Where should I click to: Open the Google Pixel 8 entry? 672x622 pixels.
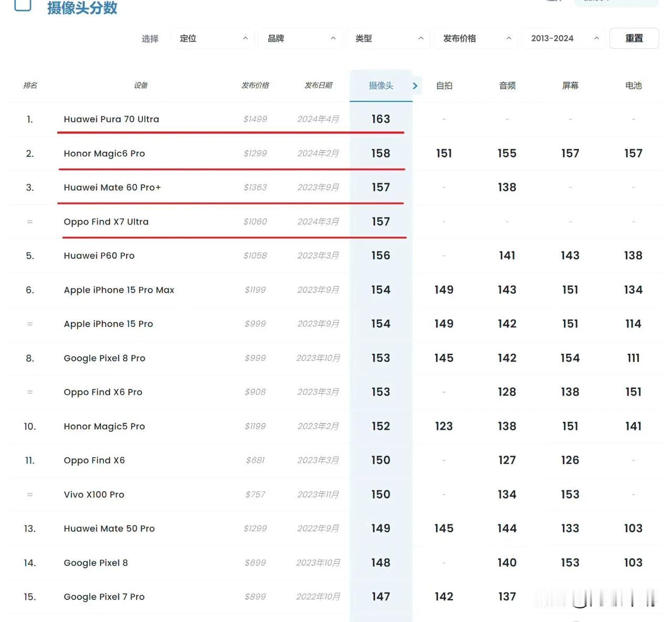[96, 563]
